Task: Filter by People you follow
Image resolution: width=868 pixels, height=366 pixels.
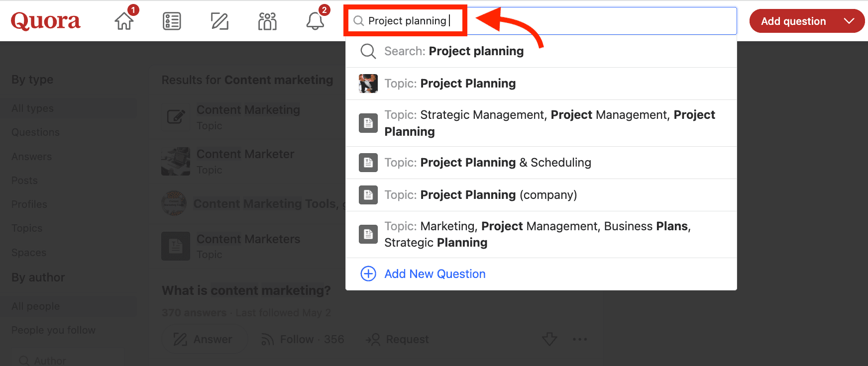Action: 53,330
